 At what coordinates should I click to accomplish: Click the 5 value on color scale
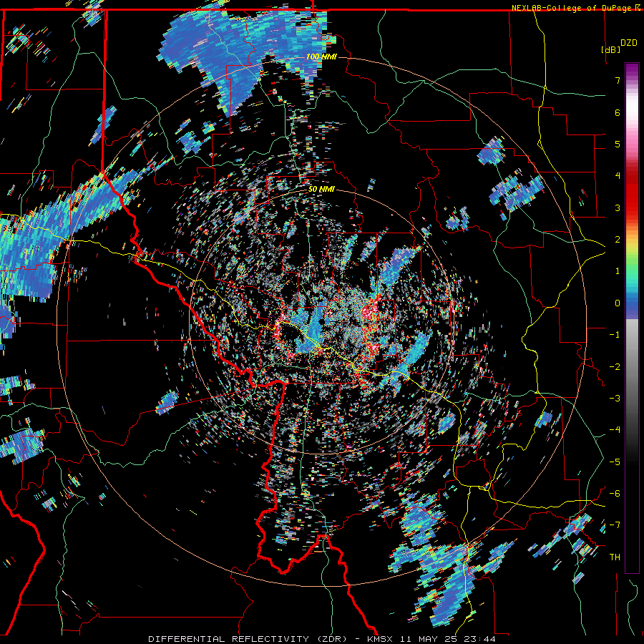[x=618, y=144]
